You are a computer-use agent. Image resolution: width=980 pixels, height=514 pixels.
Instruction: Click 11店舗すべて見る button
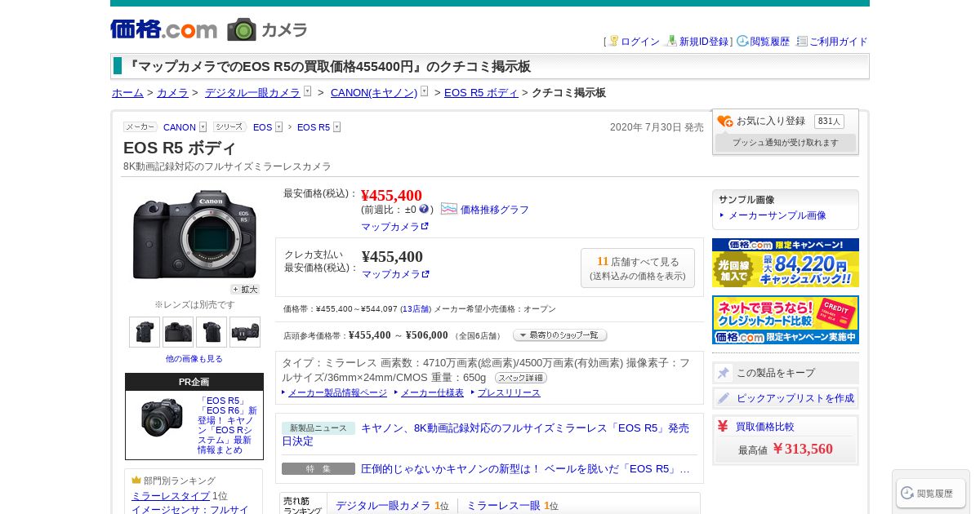pyautogui.click(x=638, y=268)
